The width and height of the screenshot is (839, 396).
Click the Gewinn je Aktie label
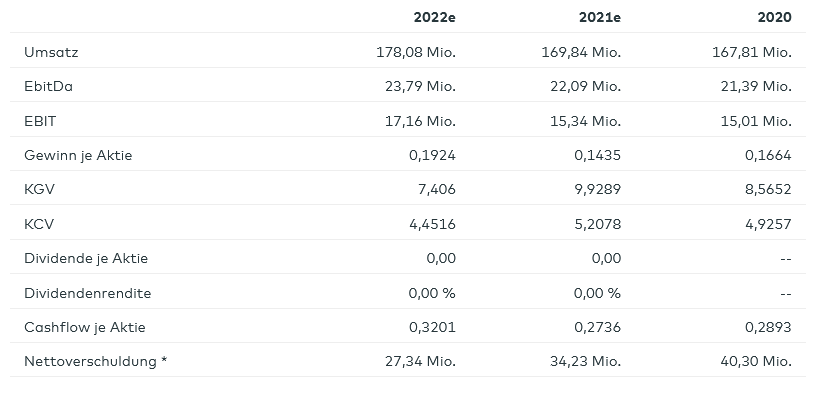78,156
